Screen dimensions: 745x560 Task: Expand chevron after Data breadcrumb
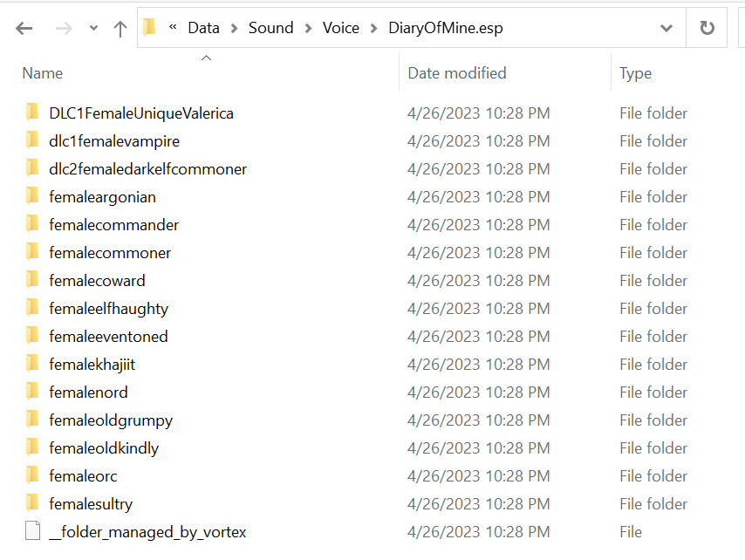click(234, 29)
